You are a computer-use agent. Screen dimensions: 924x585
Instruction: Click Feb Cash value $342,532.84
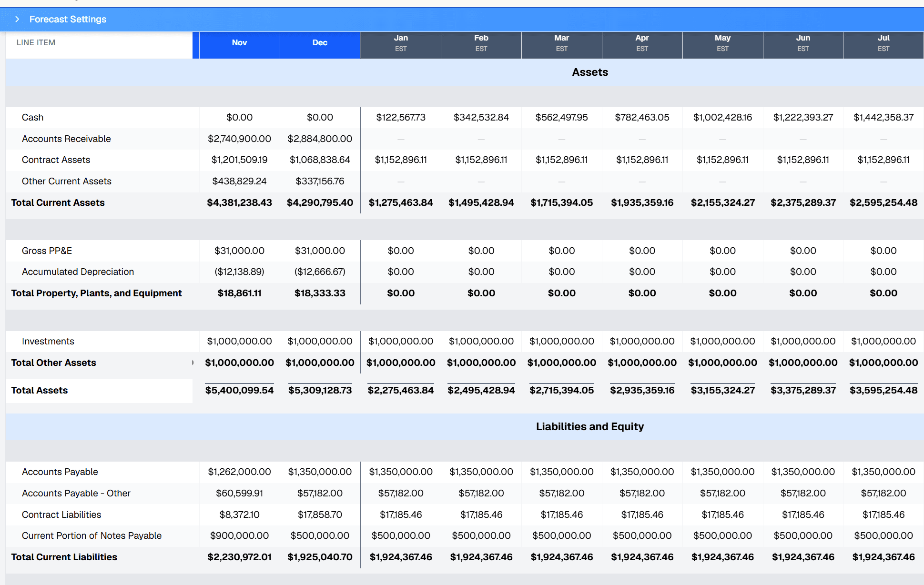point(481,117)
